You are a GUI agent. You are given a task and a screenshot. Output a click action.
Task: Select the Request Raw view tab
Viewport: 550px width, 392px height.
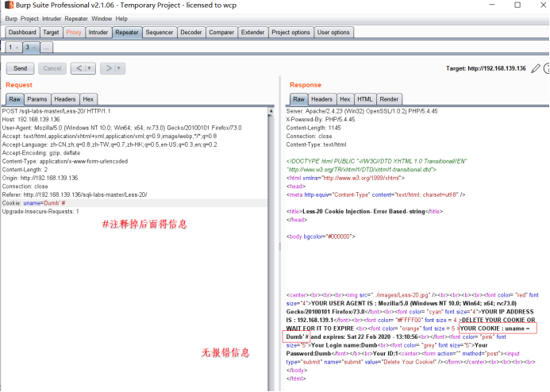coord(15,99)
